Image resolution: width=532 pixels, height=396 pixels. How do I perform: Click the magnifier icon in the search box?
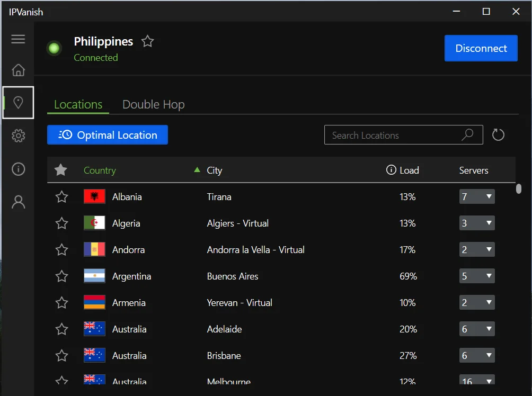pos(467,134)
